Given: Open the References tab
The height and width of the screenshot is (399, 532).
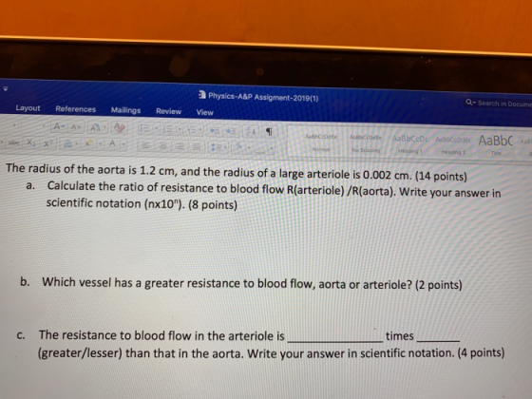Looking at the screenshot, I should pos(76,109).
